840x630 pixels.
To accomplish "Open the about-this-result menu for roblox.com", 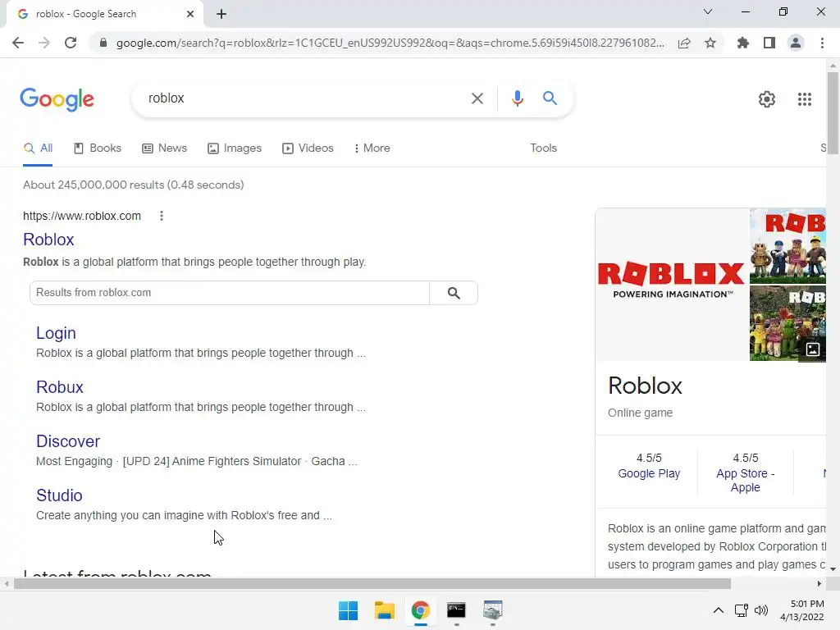I will coord(162,216).
